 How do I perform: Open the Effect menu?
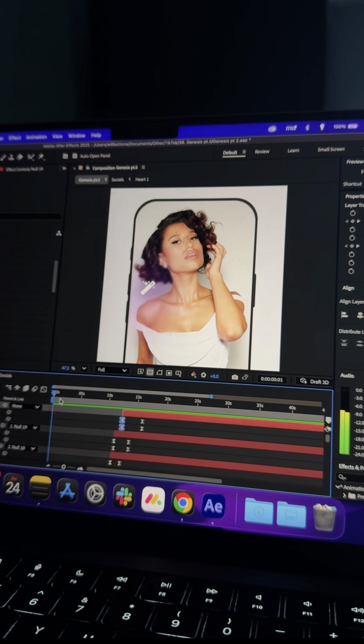tap(15, 138)
